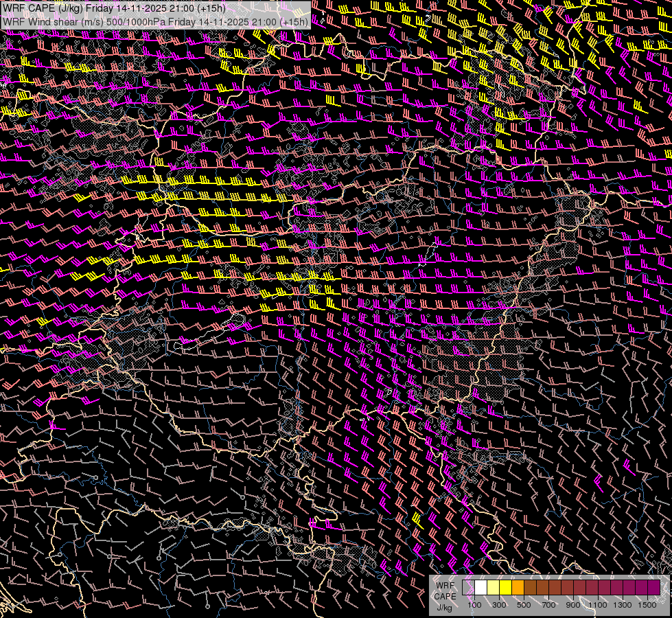
Task: Select the transparent first legend swatch
Action: pyautogui.click(x=469, y=588)
